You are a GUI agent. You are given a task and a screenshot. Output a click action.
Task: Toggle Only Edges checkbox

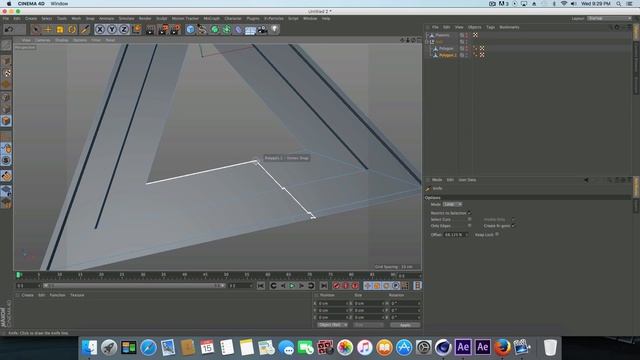pos(469,225)
